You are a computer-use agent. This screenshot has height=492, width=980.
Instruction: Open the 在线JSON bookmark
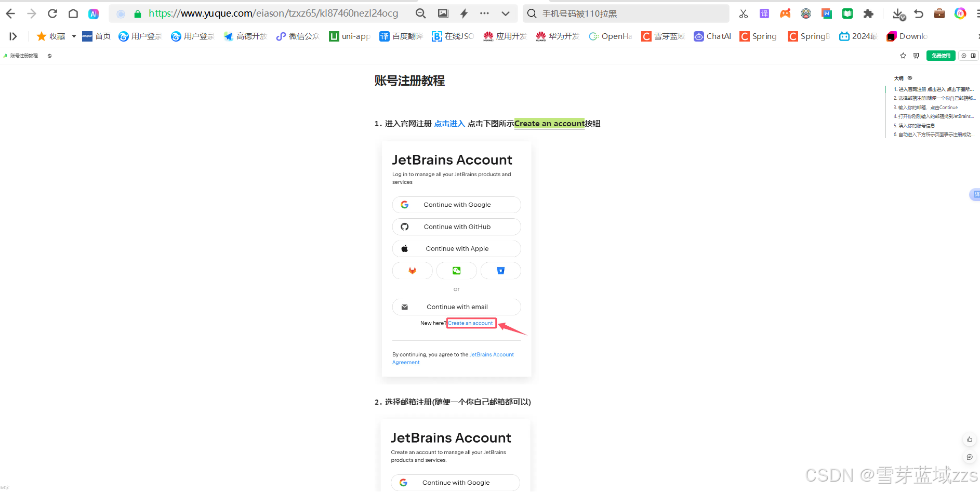coord(453,36)
